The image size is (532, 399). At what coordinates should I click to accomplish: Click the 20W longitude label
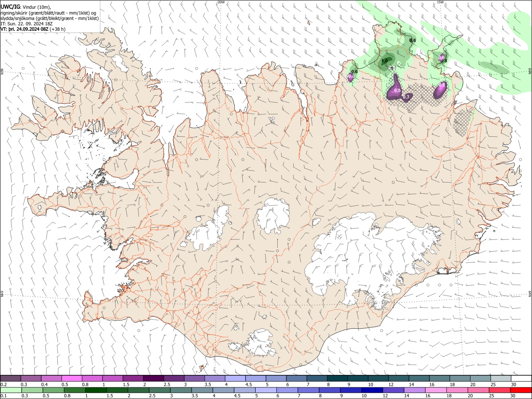tap(221, 2)
